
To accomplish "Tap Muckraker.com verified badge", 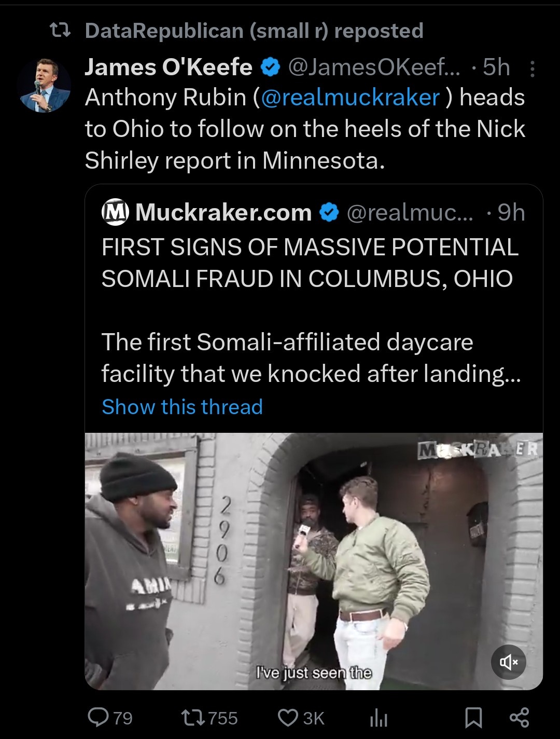I will [x=329, y=213].
